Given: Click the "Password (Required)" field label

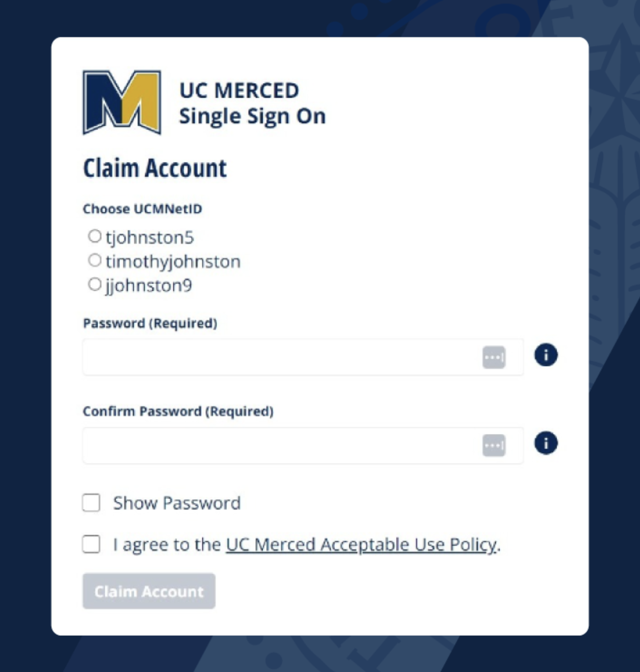Looking at the screenshot, I should (x=150, y=323).
